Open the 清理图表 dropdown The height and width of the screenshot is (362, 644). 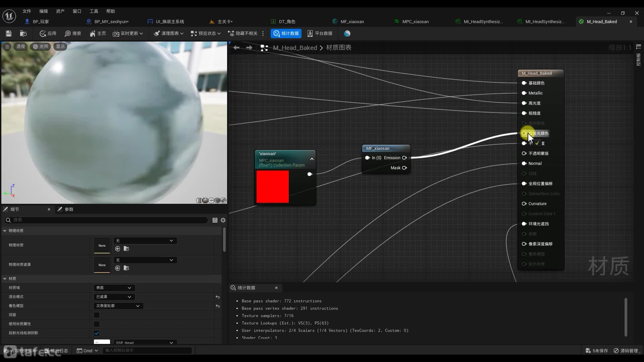click(x=168, y=34)
